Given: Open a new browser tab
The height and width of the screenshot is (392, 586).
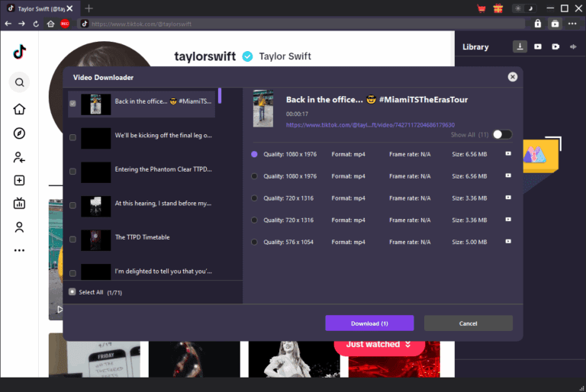Looking at the screenshot, I should coord(89,8).
